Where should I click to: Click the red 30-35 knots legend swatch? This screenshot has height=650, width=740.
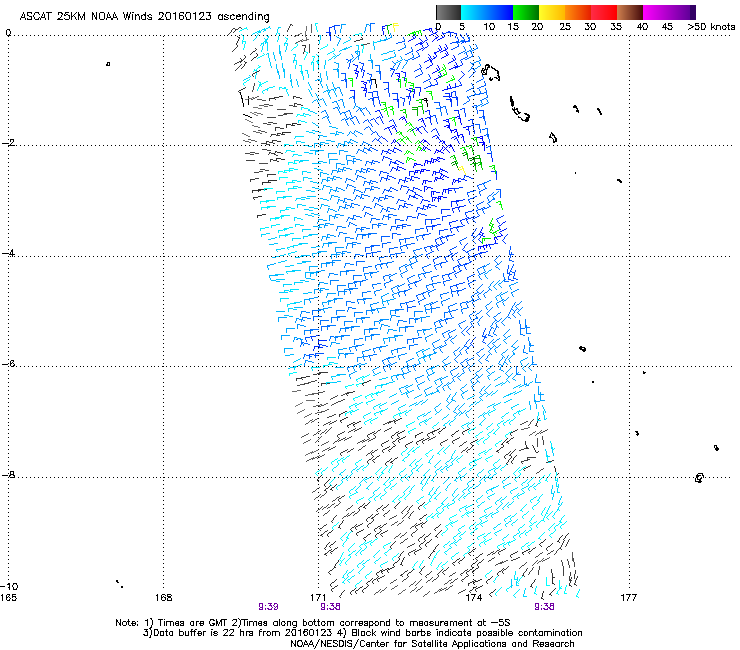pyautogui.click(x=604, y=12)
